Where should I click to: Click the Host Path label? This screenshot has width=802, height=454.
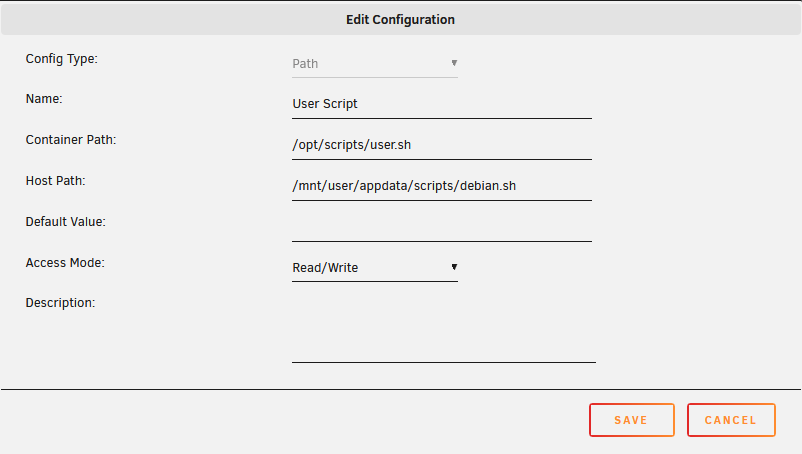pyautogui.click(x=56, y=180)
